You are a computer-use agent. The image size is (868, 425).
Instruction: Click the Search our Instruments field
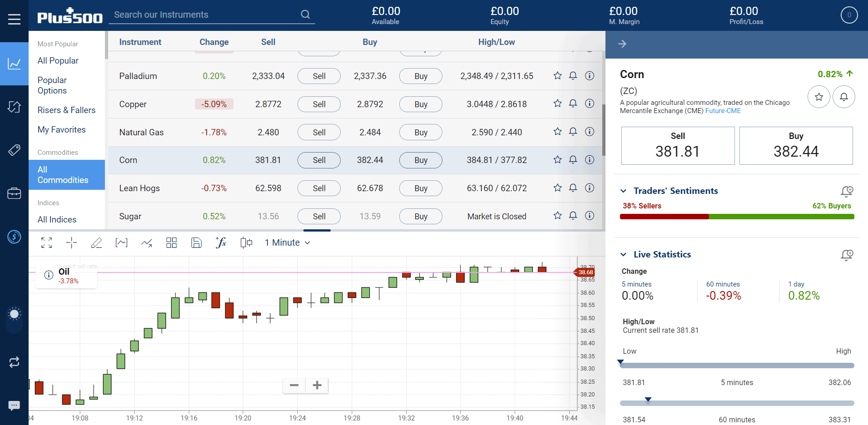click(x=204, y=15)
